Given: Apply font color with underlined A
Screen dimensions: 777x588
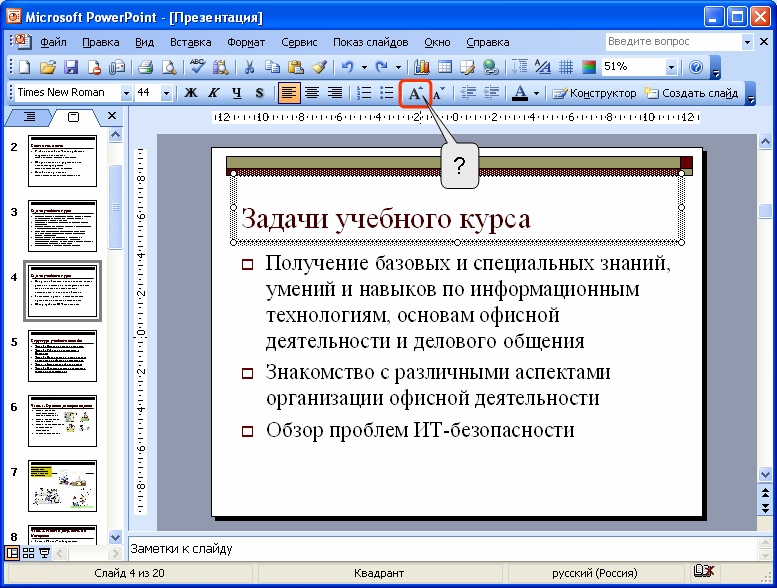Looking at the screenshot, I should (519, 93).
